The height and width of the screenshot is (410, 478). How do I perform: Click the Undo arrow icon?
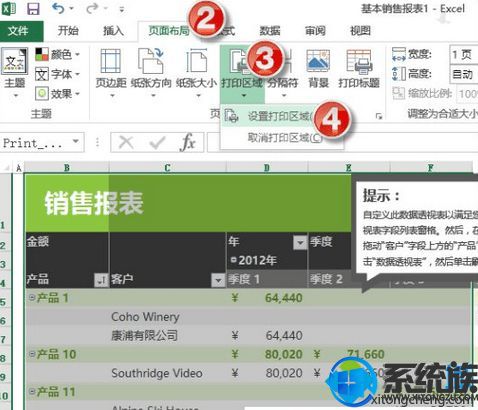click(59, 8)
